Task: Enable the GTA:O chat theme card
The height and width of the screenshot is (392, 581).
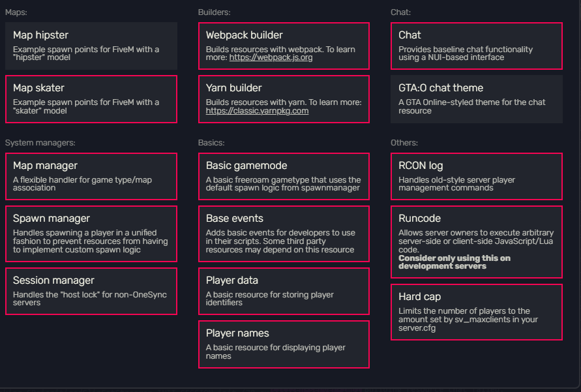Action: click(477, 99)
